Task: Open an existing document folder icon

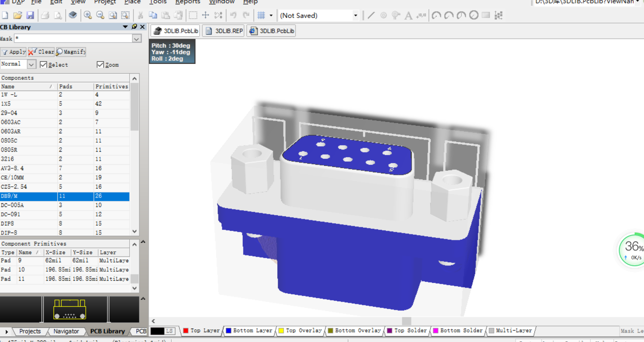Action: pyautogui.click(x=17, y=16)
